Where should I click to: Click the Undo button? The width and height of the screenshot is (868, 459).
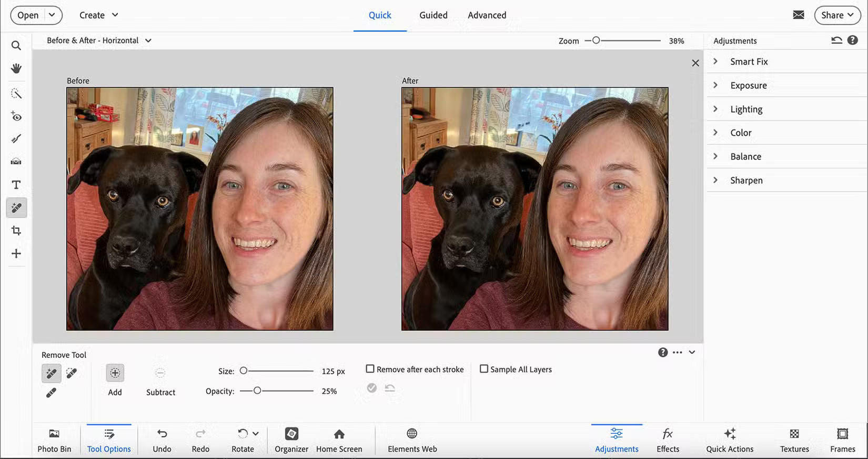tap(162, 440)
